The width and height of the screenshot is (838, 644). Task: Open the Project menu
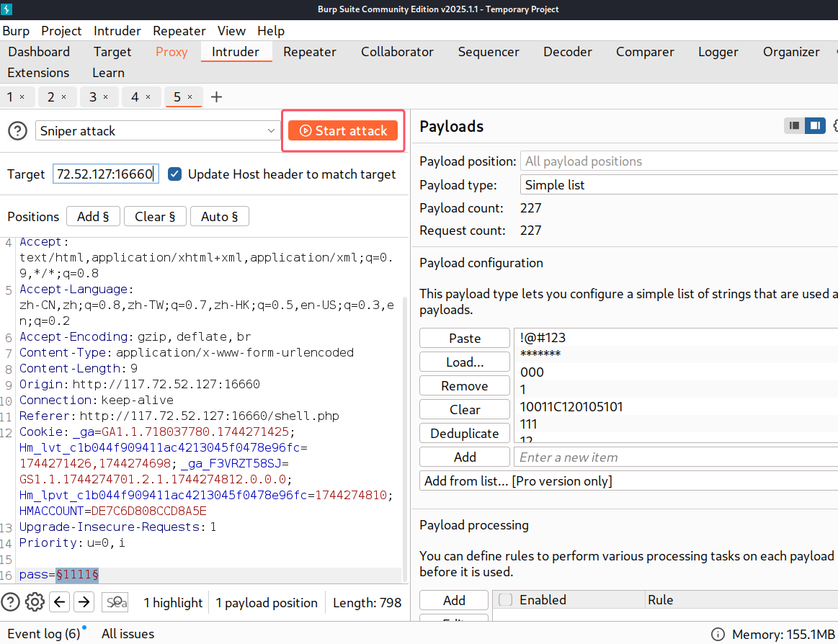61,31
